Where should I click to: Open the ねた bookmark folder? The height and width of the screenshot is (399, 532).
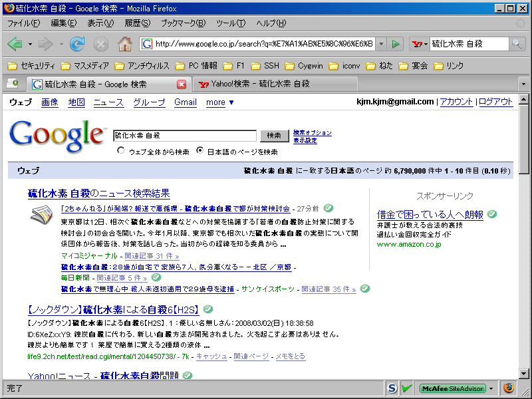tap(379, 66)
